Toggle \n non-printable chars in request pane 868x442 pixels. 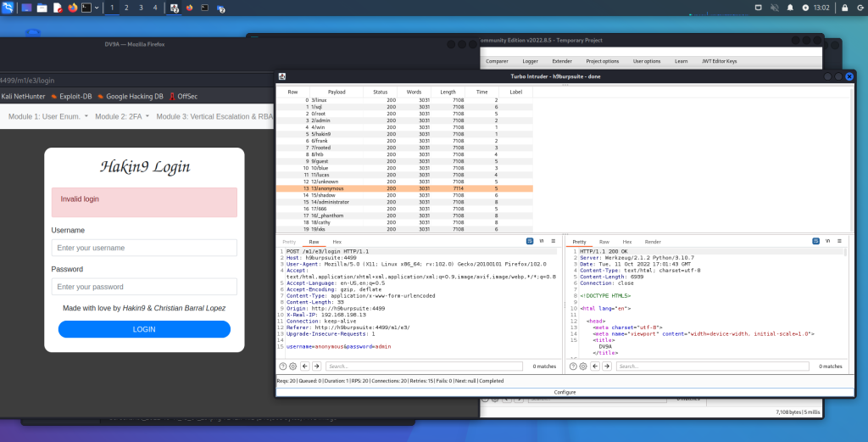click(x=542, y=241)
